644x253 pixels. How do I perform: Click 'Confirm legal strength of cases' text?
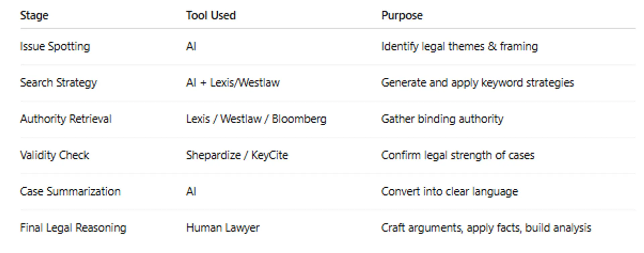tap(458, 155)
